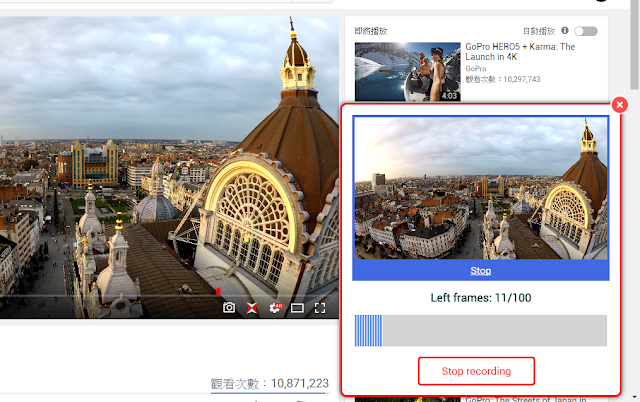Open the 'GoPro HERO5 + Karma: The Launch in 4K' title
Screen dimensions: 640x402
(x=520, y=52)
